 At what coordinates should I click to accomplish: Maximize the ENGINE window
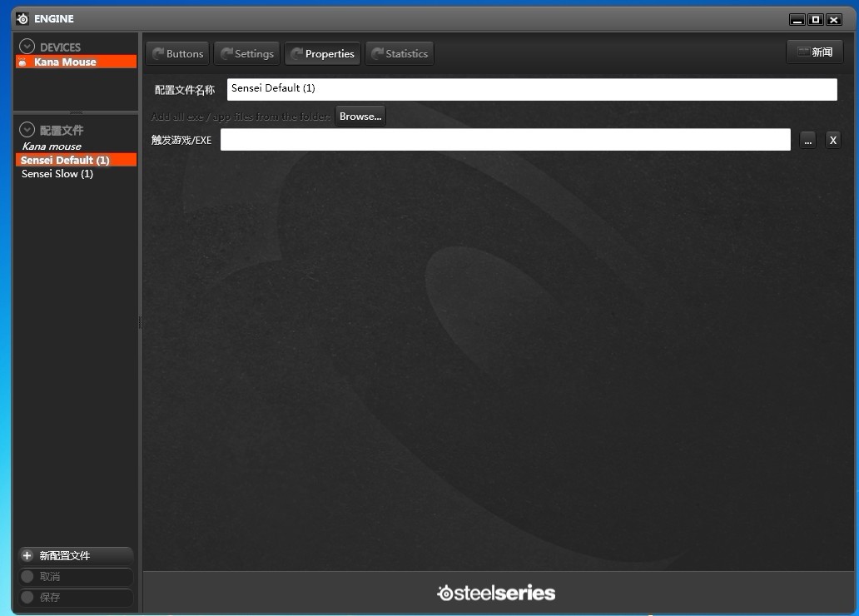pyautogui.click(x=815, y=20)
